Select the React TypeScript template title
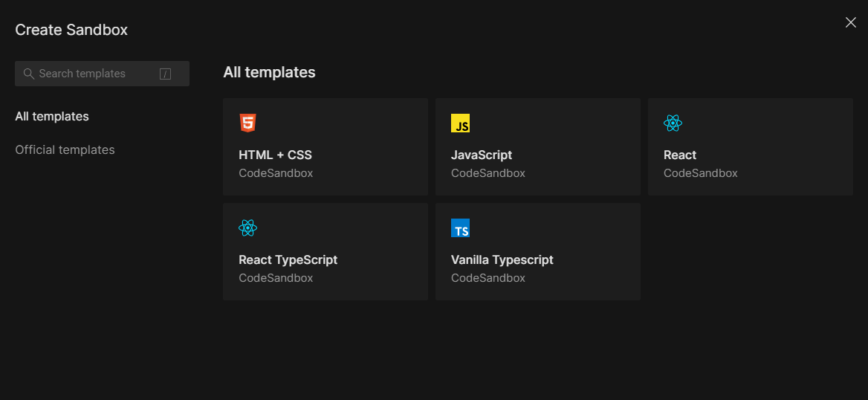The height and width of the screenshot is (400, 868). (x=288, y=259)
